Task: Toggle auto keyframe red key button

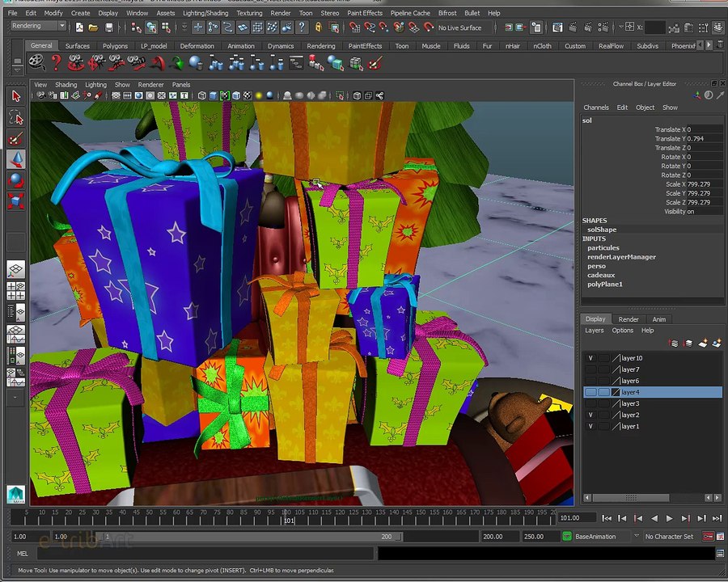Action: coord(708,537)
